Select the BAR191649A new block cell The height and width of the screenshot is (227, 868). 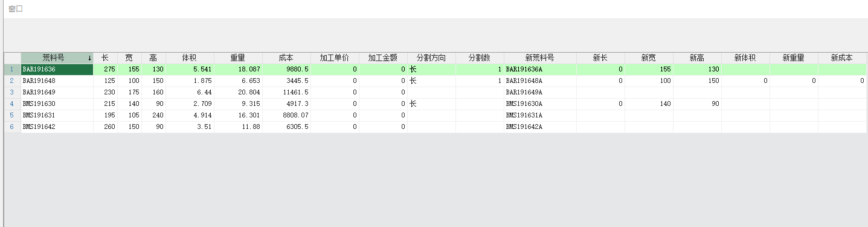(x=541, y=93)
